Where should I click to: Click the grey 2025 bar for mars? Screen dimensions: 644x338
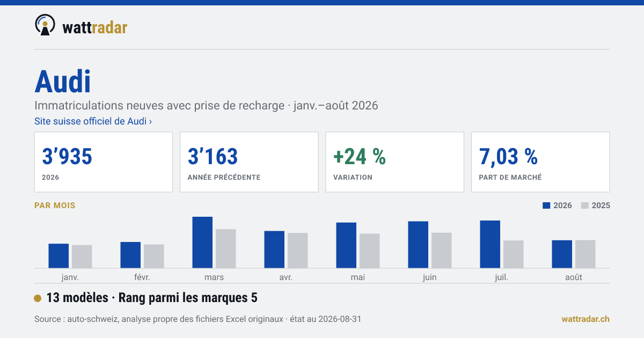(226, 249)
